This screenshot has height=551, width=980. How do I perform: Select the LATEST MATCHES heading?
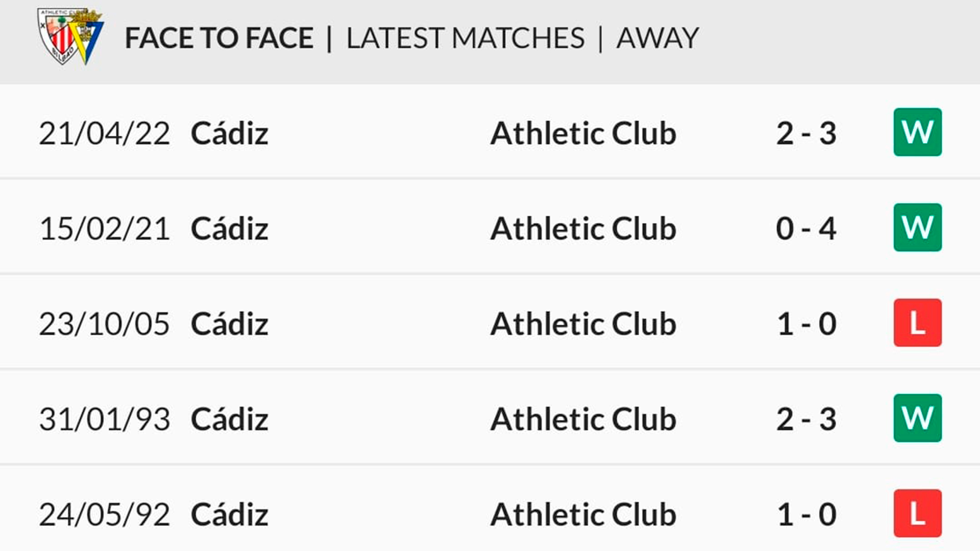click(x=465, y=38)
